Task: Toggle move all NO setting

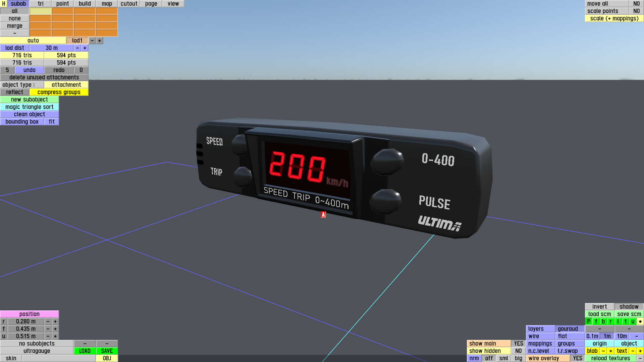Action: coord(636,4)
